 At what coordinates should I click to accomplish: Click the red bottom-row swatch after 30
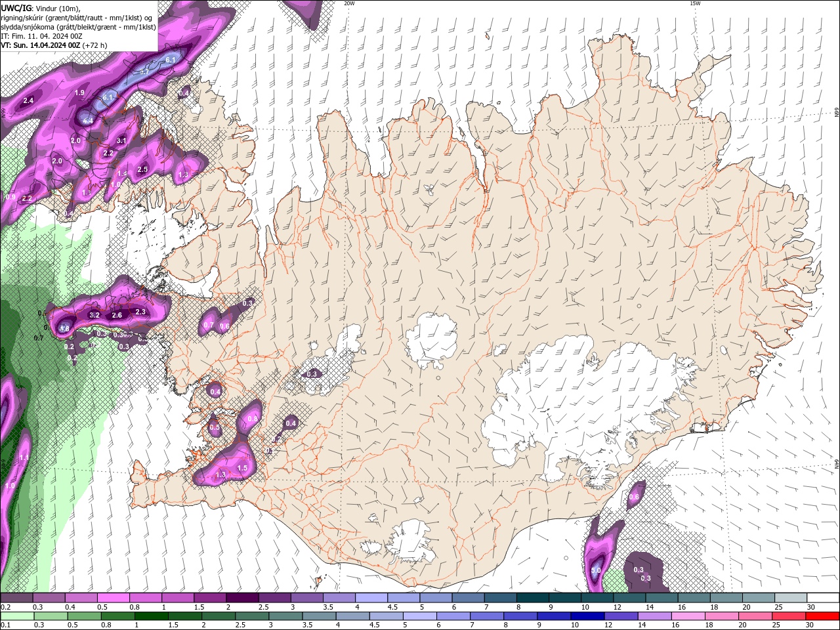(823, 616)
